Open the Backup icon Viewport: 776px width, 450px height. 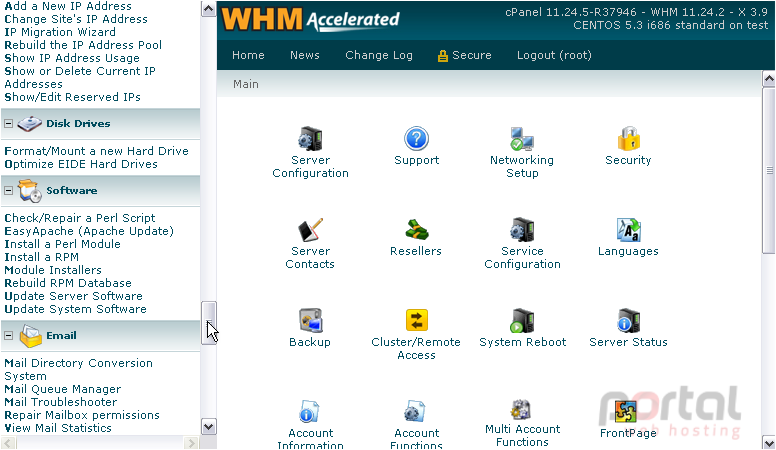[x=310, y=321]
